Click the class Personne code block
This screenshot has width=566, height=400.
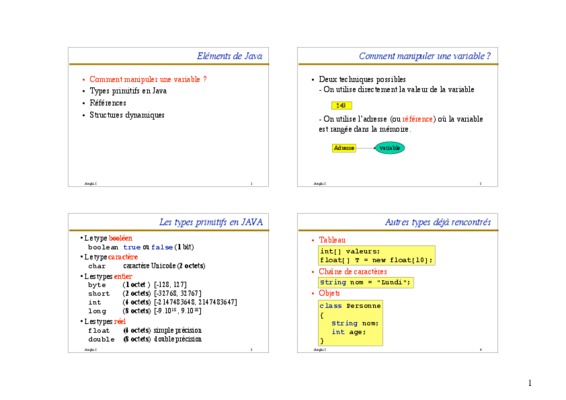[350, 323]
